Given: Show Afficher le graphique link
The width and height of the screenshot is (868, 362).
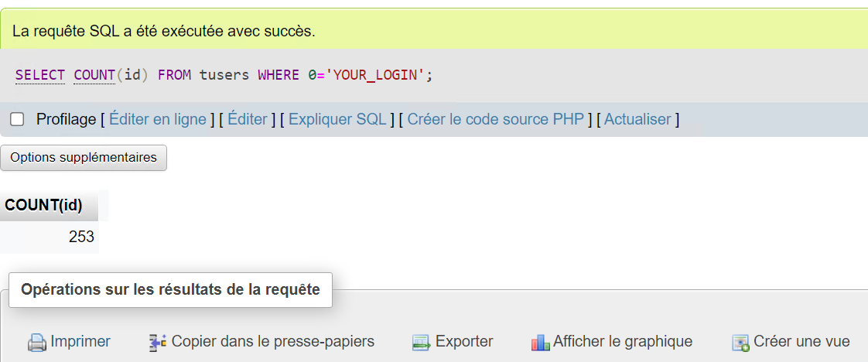Looking at the screenshot, I should pos(623,342).
